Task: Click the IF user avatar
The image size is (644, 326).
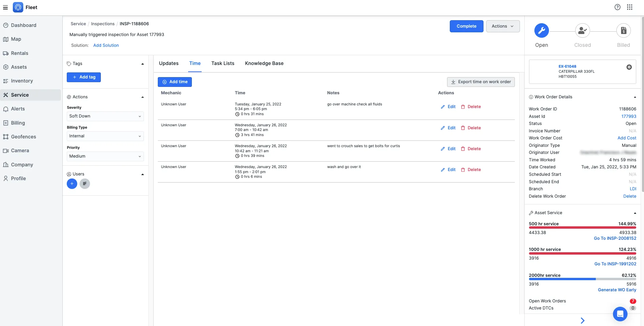Action: point(85,184)
